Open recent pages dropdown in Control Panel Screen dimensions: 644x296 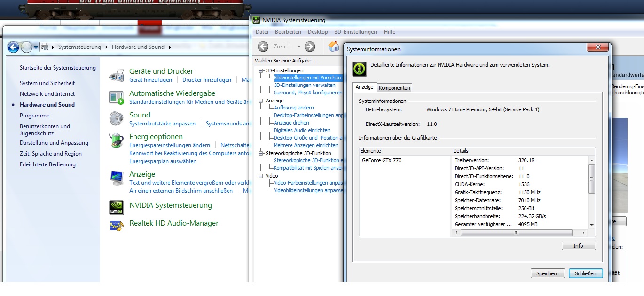36,47
